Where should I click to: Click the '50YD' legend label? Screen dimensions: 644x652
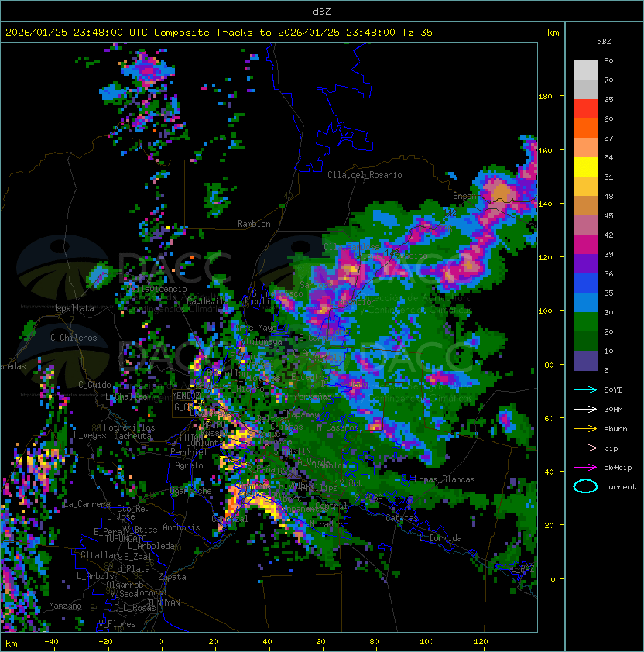point(613,389)
